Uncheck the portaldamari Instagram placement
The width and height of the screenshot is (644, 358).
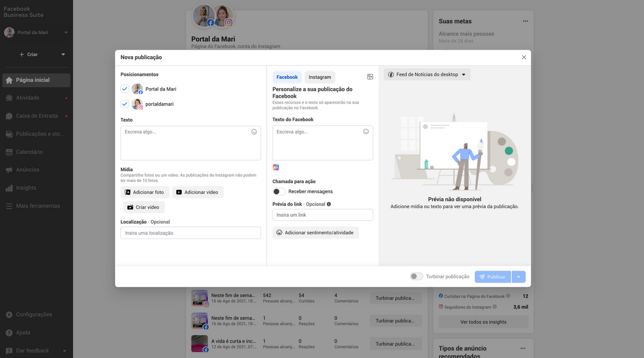click(x=125, y=104)
